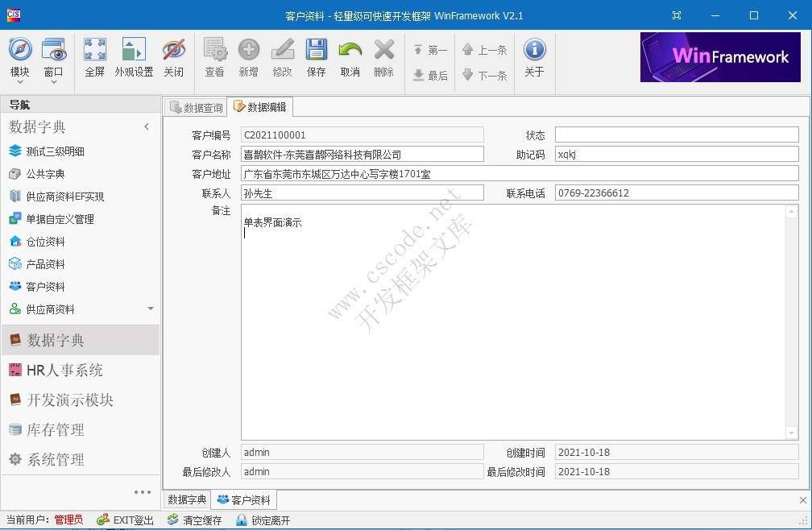The image size is (812, 530).
Task: Switch to the 数据查询 tab
Action: [195, 106]
